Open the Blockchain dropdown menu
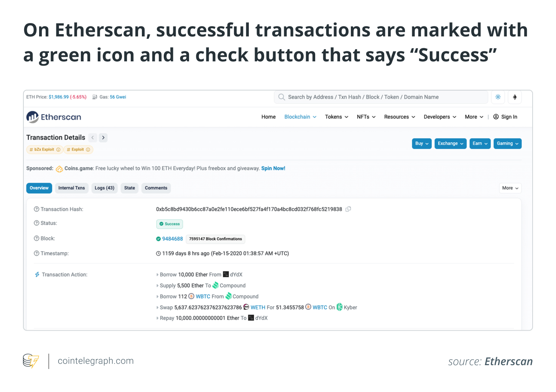 (300, 117)
